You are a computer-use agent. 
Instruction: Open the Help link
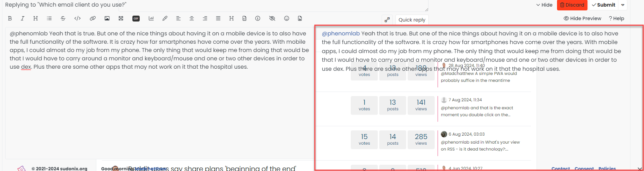[616, 18]
